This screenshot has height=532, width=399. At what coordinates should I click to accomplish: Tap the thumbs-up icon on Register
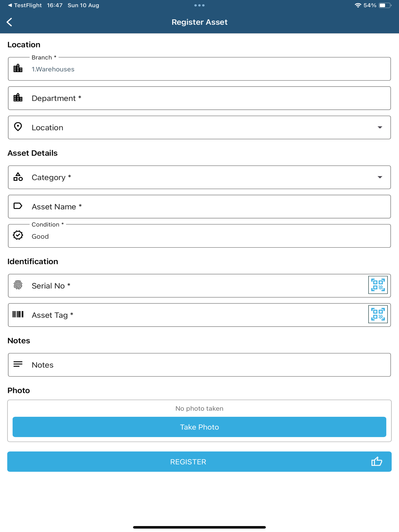[x=377, y=461]
